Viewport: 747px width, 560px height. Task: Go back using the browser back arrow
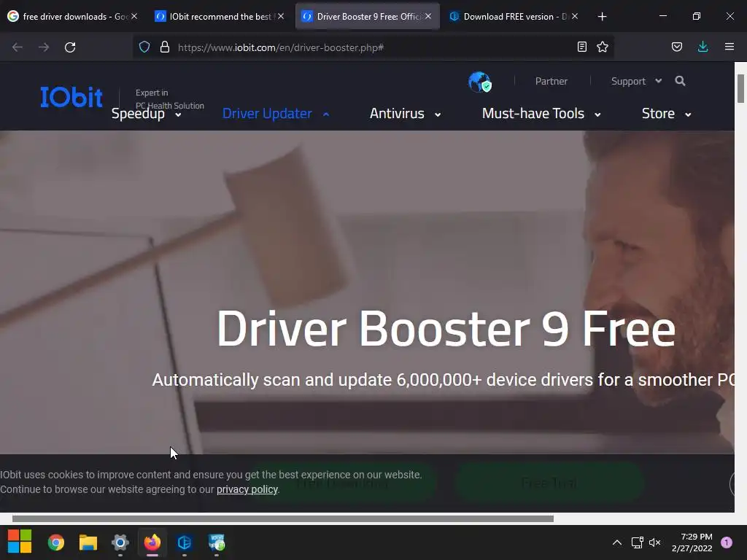[18, 47]
